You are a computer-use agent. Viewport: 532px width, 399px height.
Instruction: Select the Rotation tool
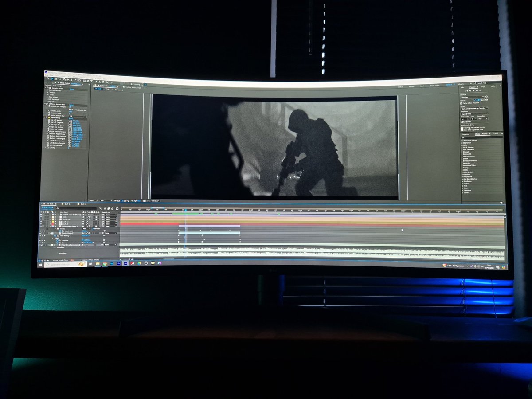tap(76, 80)
